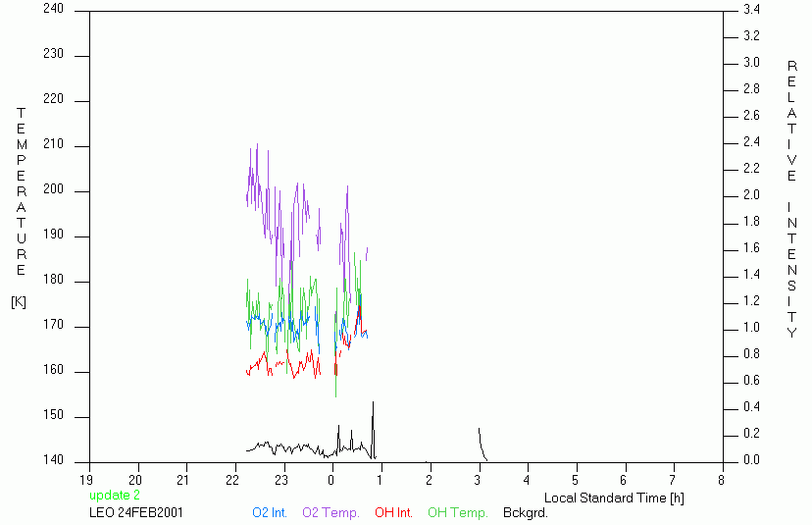
Task: Click the 4 hour time axis label
Action: tap(527, 480)
